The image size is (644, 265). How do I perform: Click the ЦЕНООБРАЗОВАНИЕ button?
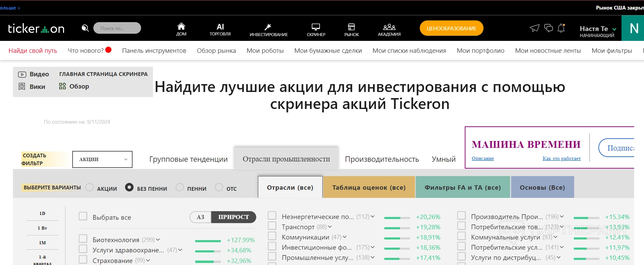[x=451, y=28]
